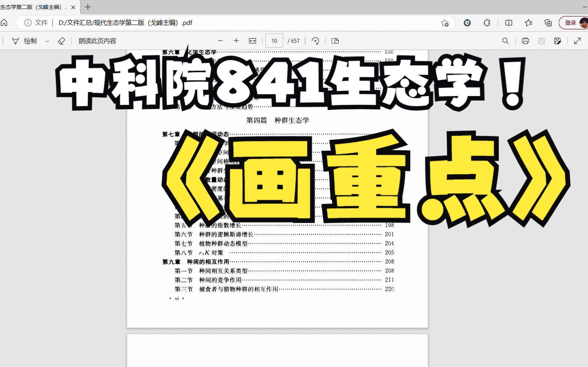Go to the browser home page

(4, 23)
